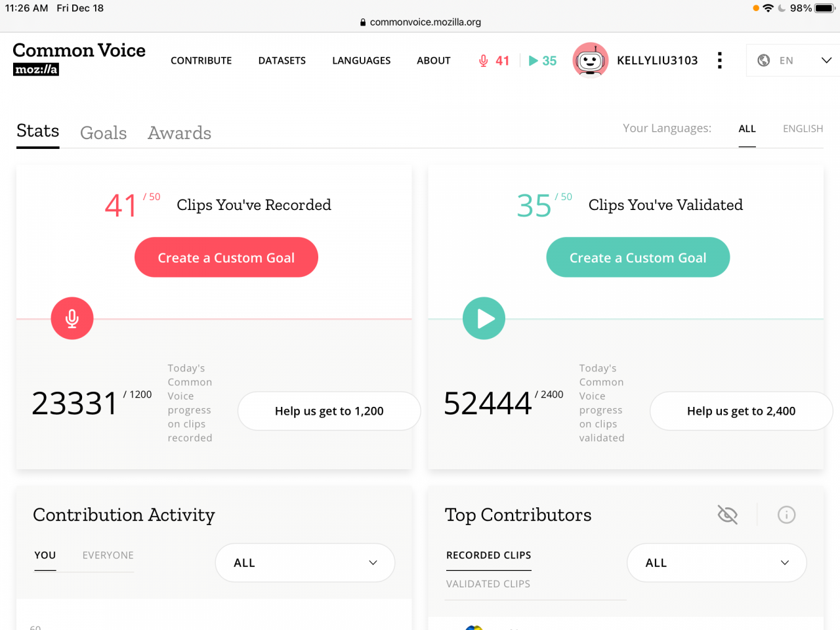Click the KELLYLIU3103 username
Screen dimensions: 840x630
(657, 60)
